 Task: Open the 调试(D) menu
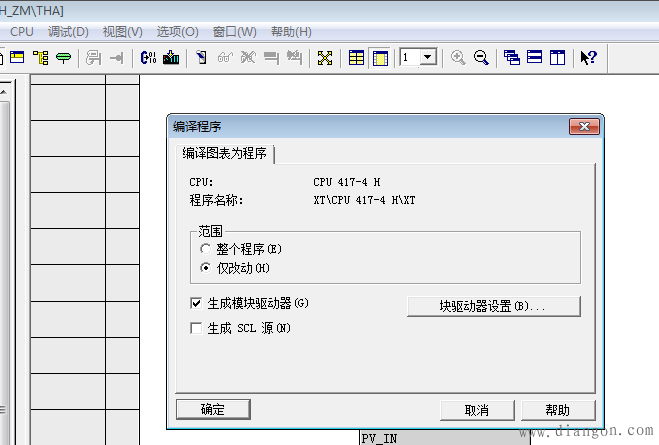click(x=68, y=32)
